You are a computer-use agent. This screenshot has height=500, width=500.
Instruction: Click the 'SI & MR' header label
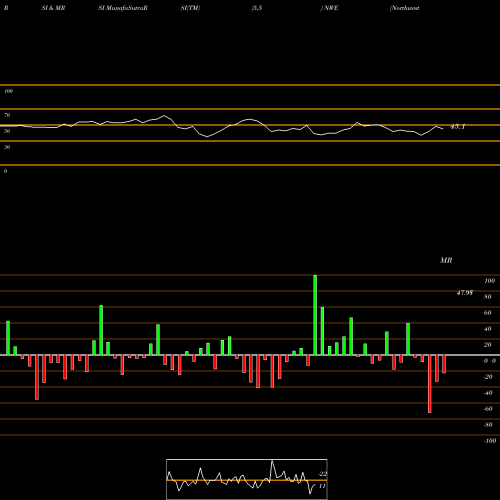click(x=53, y=8)
